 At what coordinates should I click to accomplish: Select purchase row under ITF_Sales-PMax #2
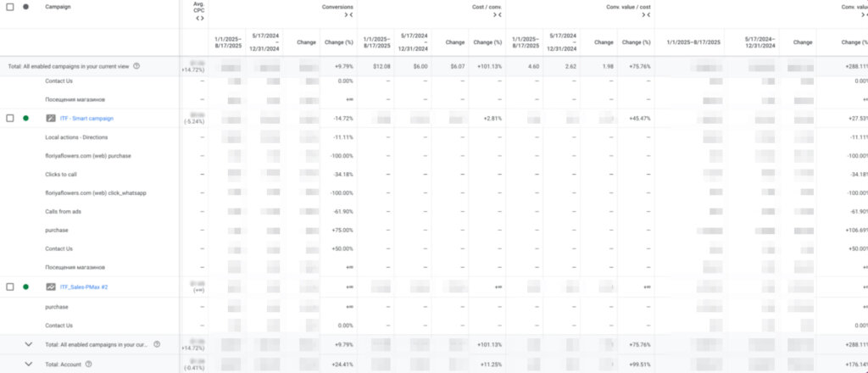[x=57, y=307]
